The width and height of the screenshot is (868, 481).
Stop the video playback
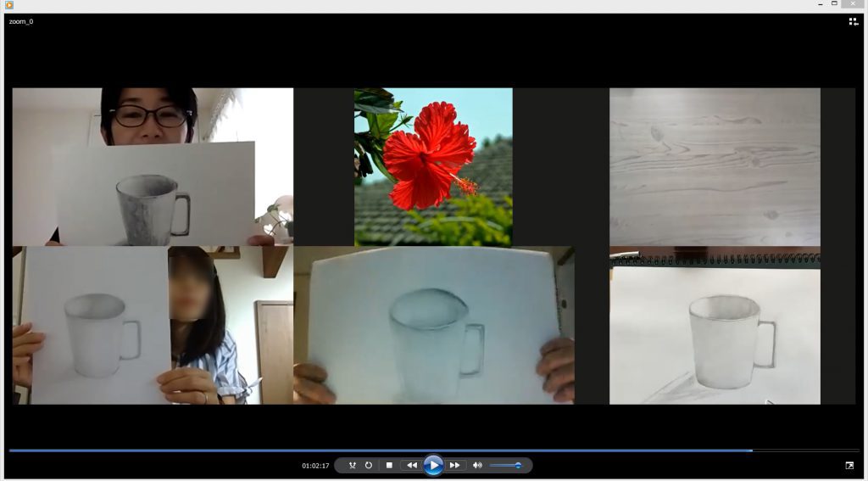[x=389, y=465]
